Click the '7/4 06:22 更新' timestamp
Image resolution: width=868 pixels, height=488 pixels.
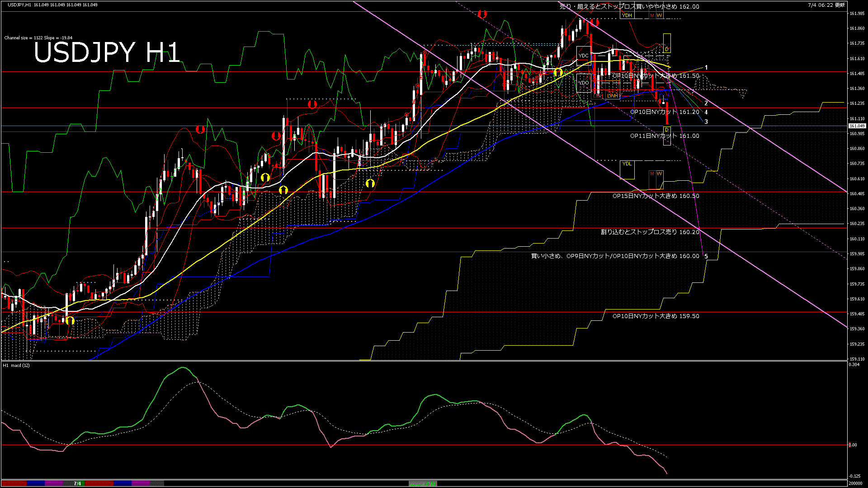[x=826, y=5]
